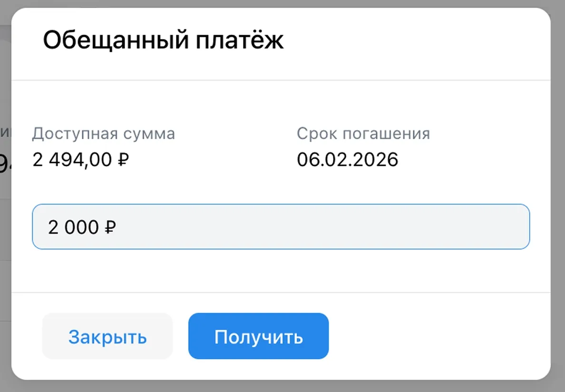Screen dimensions: 565x392
Task: Click the "Обещанный платёж" dialog title
Action: pos(163,40)
